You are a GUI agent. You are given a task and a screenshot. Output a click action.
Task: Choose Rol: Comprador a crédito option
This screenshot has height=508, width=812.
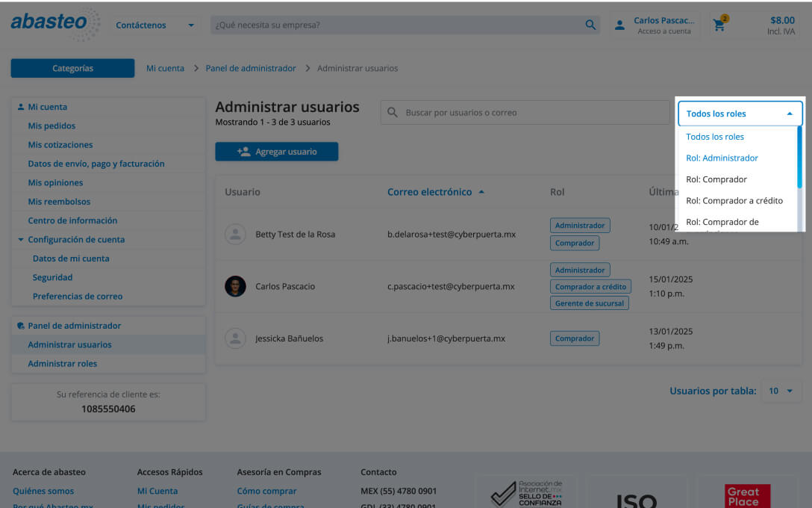click(x=734, y=200)
